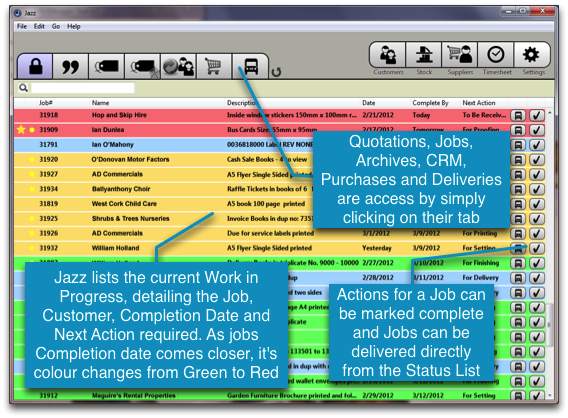Select O'Donovan Motor Factors row name

coord(130,159)
